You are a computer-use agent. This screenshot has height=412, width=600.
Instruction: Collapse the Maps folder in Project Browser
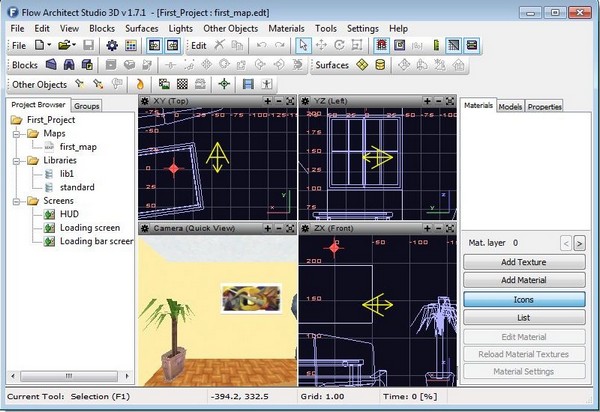click(16, 134)
